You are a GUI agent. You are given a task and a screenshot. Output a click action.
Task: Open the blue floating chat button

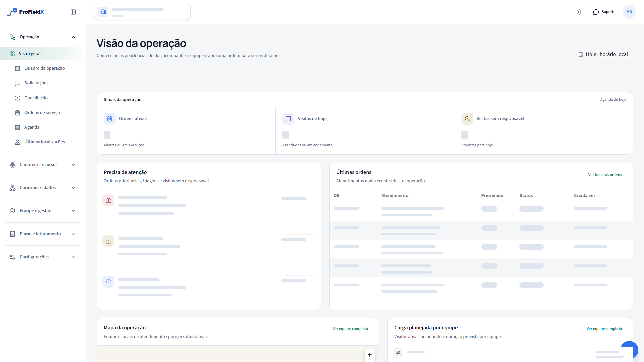coord(629,350)
